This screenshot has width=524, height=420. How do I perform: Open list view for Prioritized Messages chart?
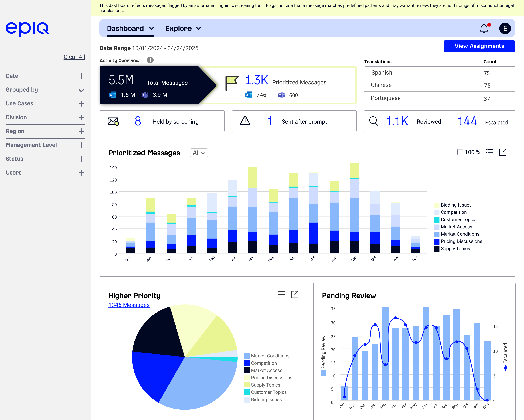[489, 152]
